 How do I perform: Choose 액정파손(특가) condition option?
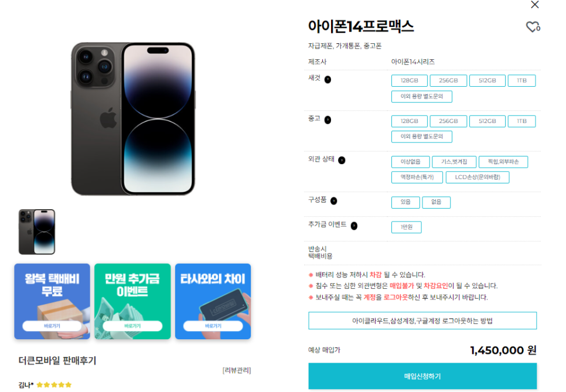pos(417,177)
